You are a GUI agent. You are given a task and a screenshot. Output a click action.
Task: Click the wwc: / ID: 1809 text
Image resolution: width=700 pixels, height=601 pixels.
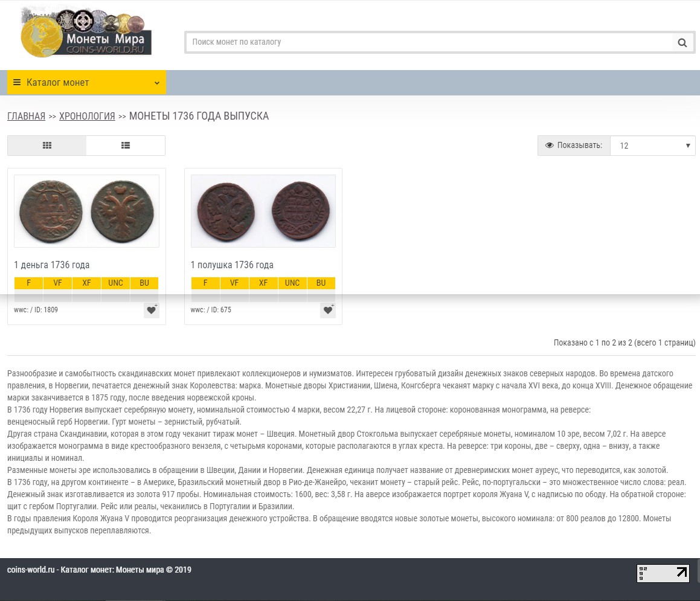tap(36, 310)
